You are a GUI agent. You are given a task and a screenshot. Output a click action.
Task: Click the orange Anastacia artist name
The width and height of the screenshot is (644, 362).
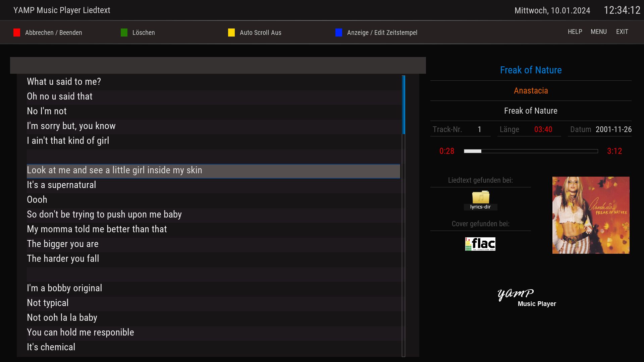coord(531,90)
